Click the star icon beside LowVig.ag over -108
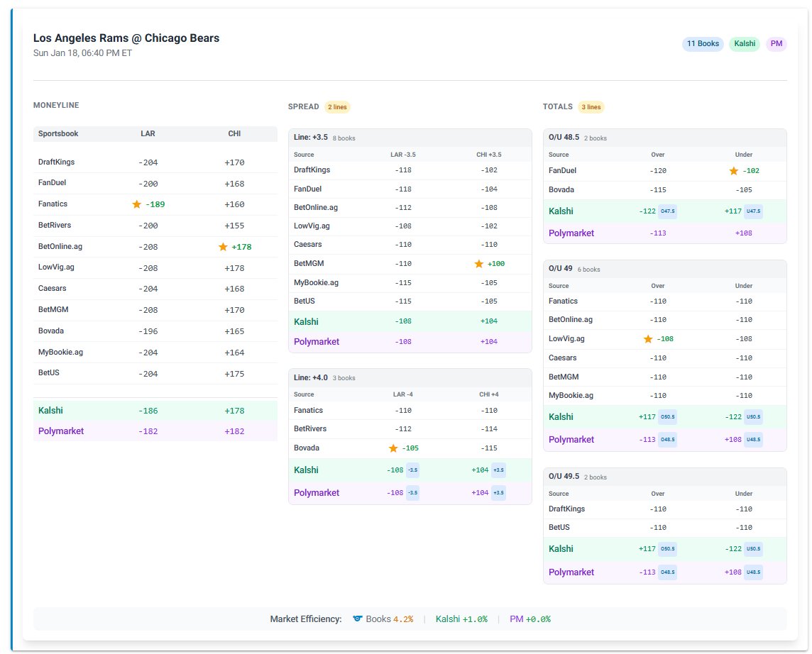This screenshot has height=654, width=812. pyautogui.click(x=648, y=339)
